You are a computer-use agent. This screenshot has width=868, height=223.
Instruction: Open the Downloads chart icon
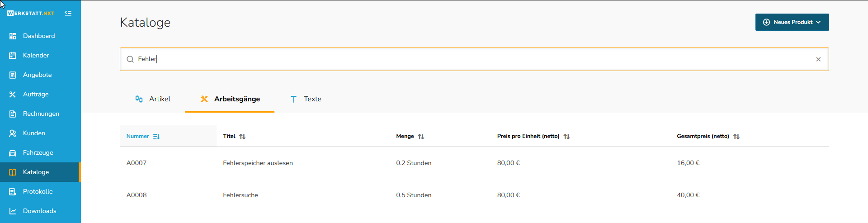13,211
